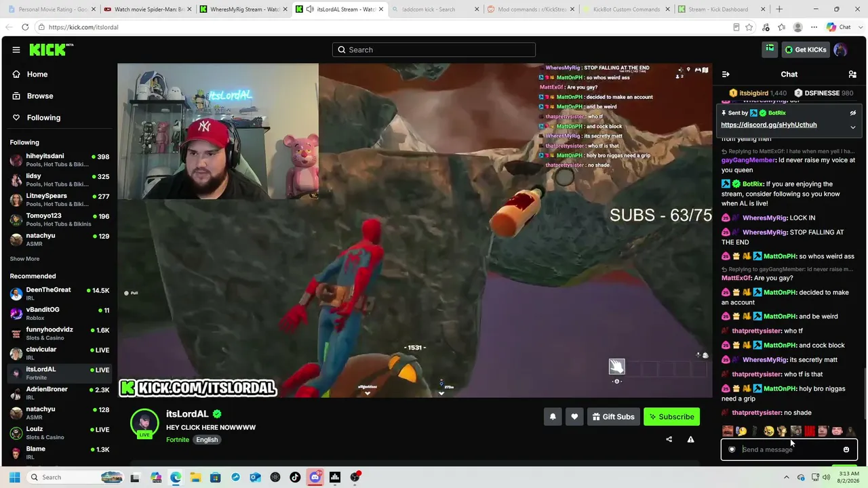Expand the following list with Show More
Image resolution: width=868 pixels, height=488 pixels.
[x=24, y=259]
